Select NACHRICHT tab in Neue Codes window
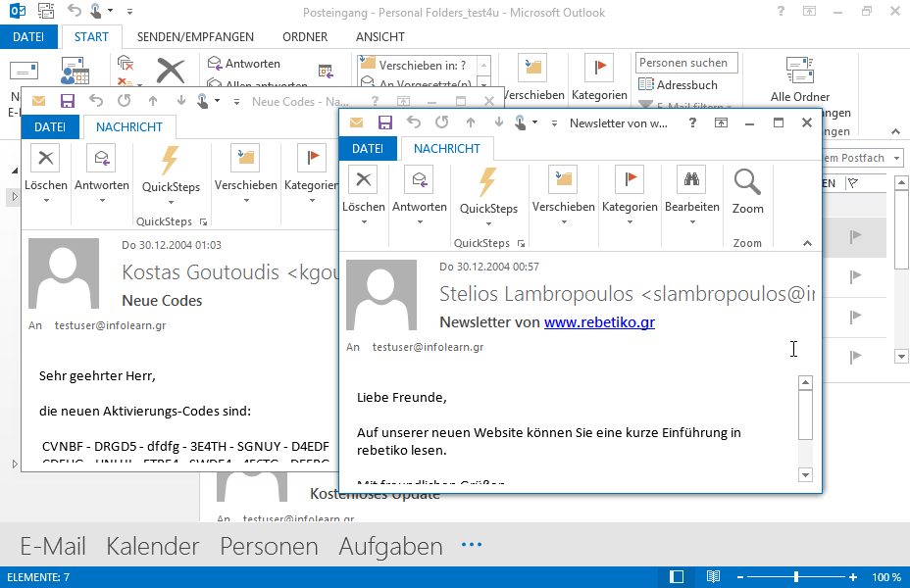The width and height of the screenshot is (910, 588). (x=128, y=127)
